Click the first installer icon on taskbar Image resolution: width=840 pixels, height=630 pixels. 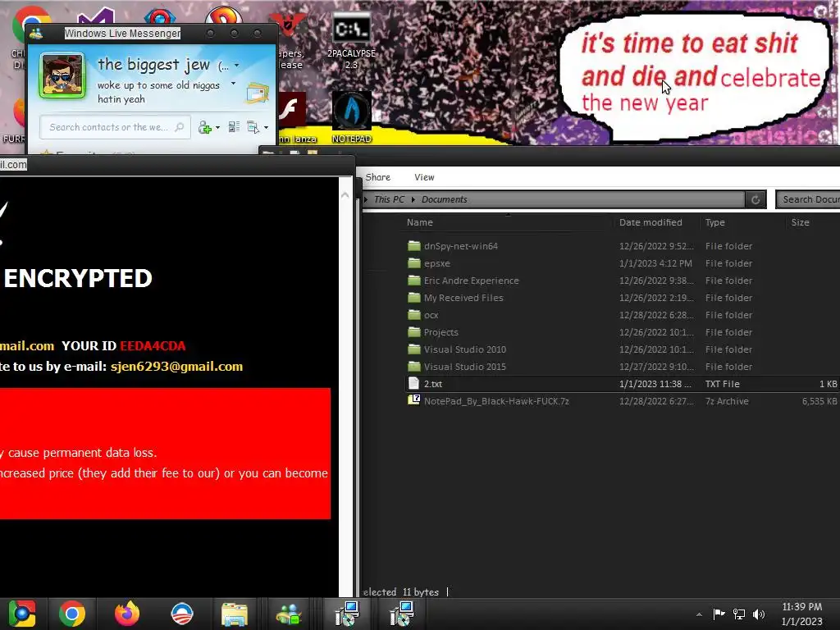point(347,614)
